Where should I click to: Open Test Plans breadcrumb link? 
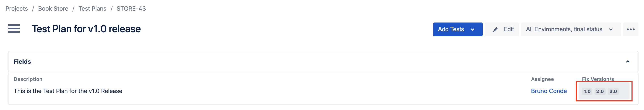click(x=92, y=8)
